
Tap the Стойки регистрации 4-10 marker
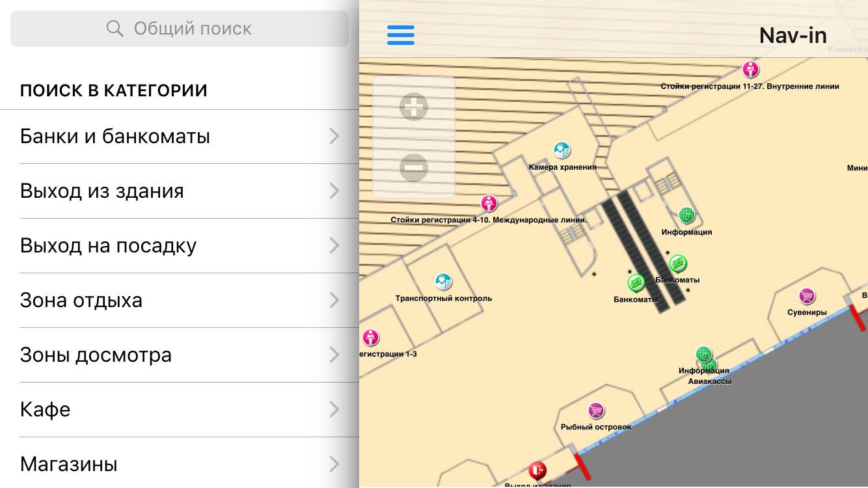click(489, 204)
